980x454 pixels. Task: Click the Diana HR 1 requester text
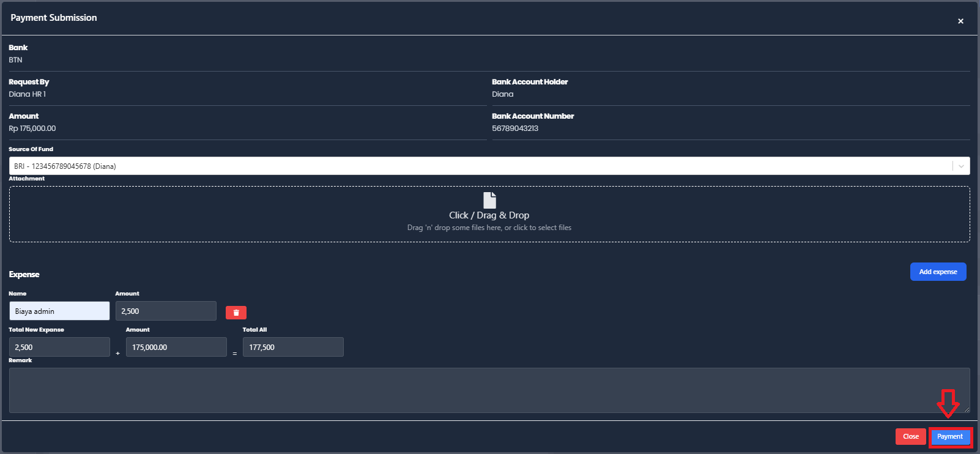(27, 94)
